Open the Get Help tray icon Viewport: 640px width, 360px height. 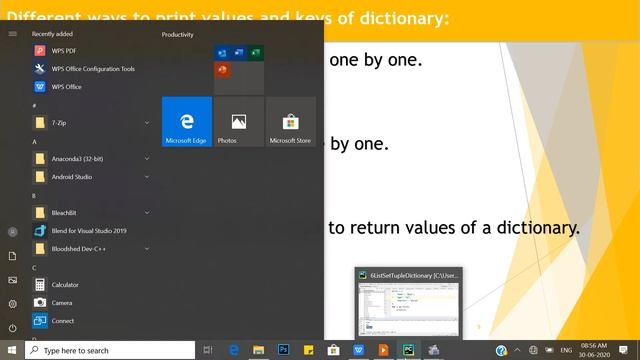501,350
